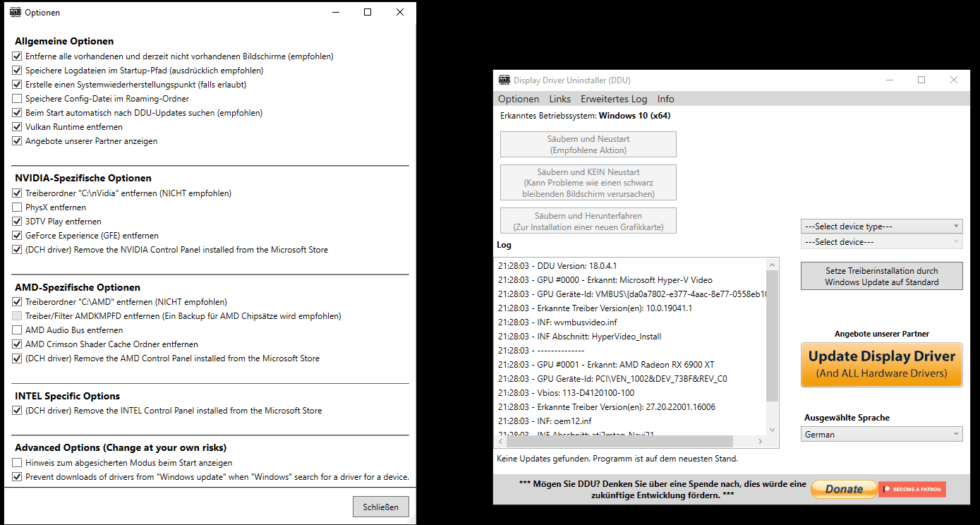980x525 pixels.
Task: Disable 'Angebote unserer Partner anzeigen' checkbox
Action: point(17,141)
